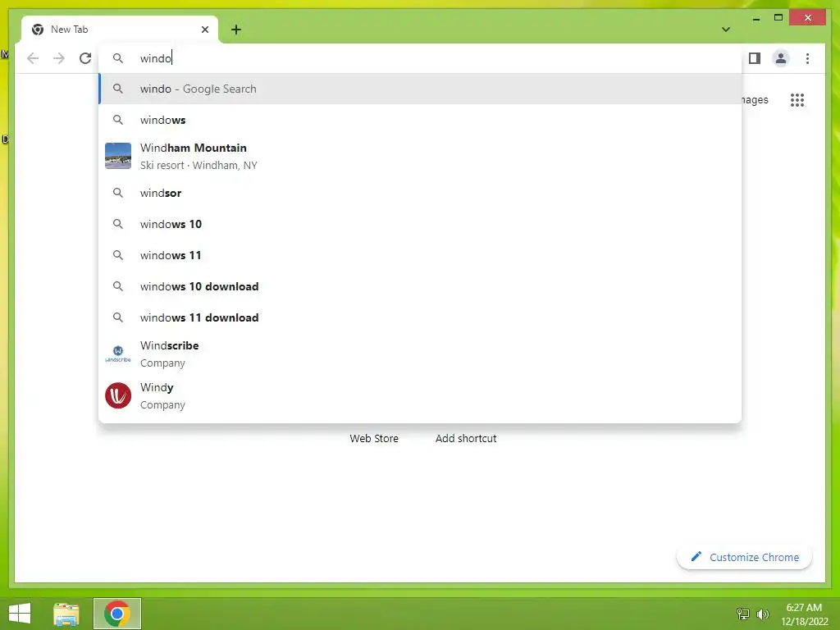Choose windo - Google Search suggestion
Viewport: 840px width, 630px height.
pyautogui.click(x=421, y=89)
